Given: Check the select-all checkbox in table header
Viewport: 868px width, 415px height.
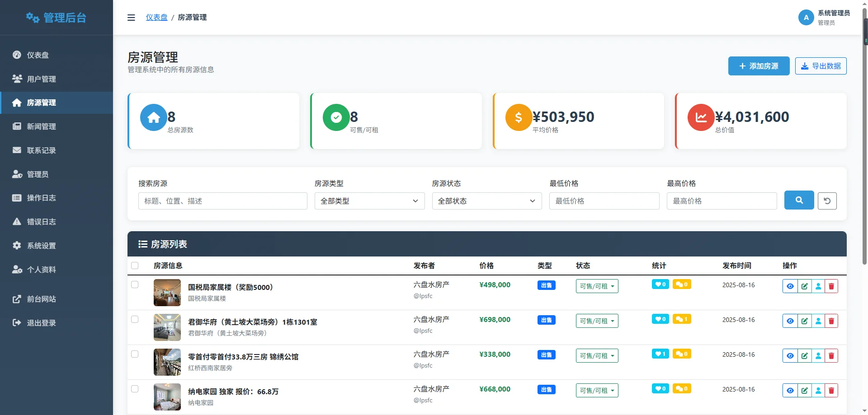Looking at the screenshot, I should click(x=134, y=266).
